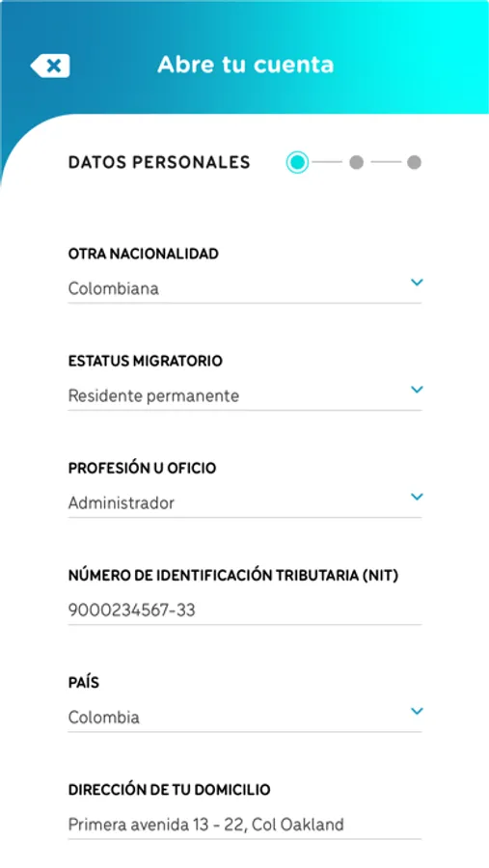
Task: Edit the home address Primera avenida field
Action: coord(244,825)
